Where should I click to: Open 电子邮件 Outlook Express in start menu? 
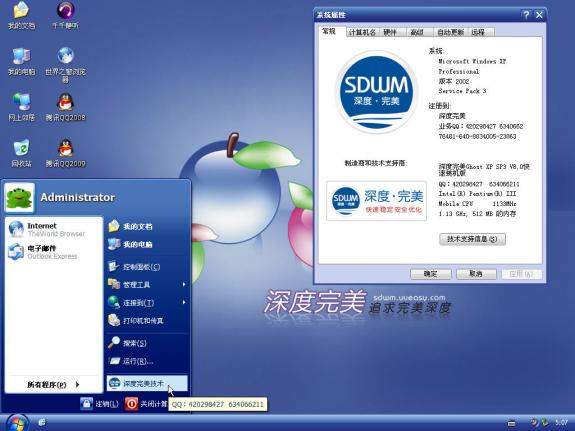click(54, 252)
